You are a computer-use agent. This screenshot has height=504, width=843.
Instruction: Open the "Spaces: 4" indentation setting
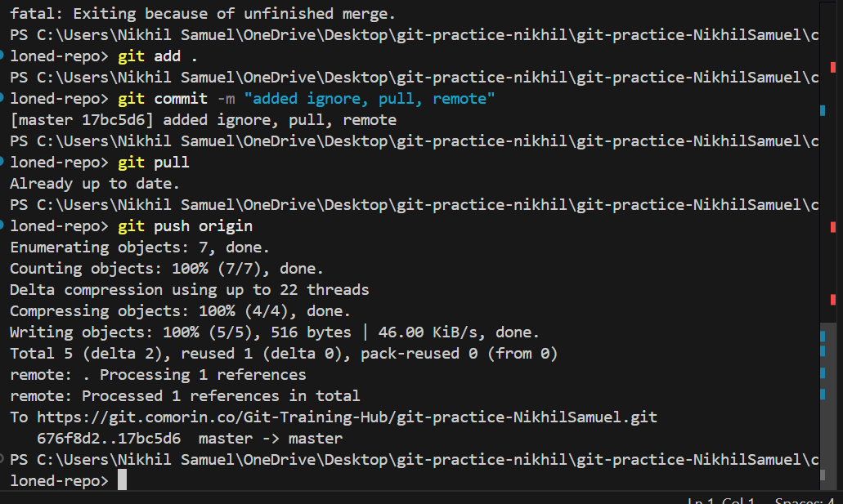[803, 500]
